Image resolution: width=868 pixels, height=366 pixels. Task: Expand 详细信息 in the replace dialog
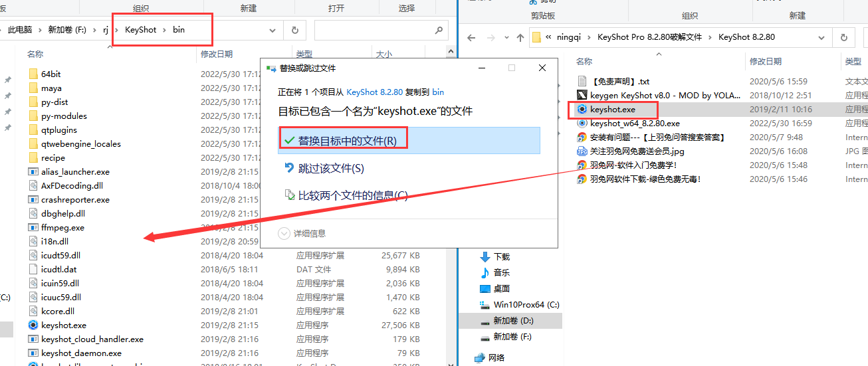[302, 233]
